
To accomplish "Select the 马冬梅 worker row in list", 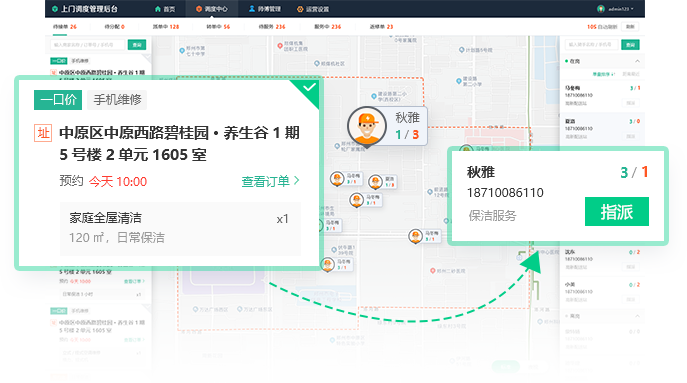I will tap(602, 96).
